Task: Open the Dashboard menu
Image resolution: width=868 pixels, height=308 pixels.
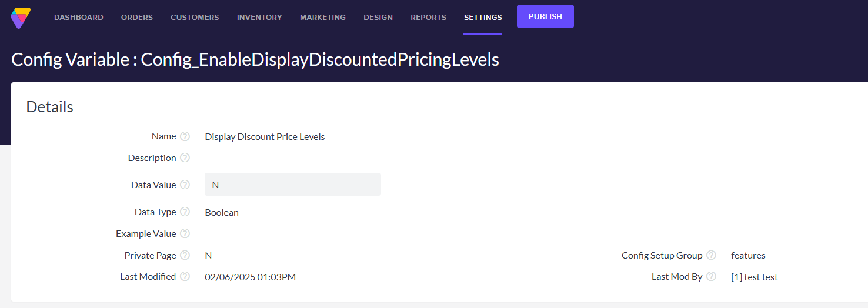Action: pos(79,18)
